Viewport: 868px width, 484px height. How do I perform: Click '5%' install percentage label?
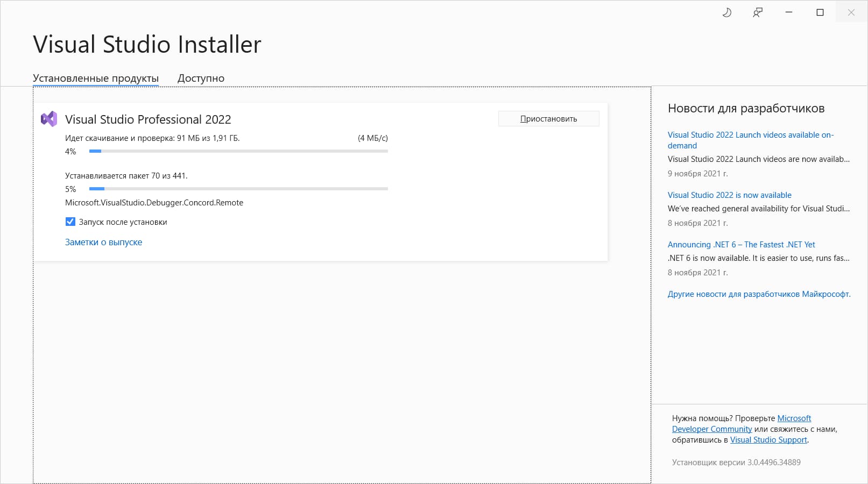[x=70, y=189]
